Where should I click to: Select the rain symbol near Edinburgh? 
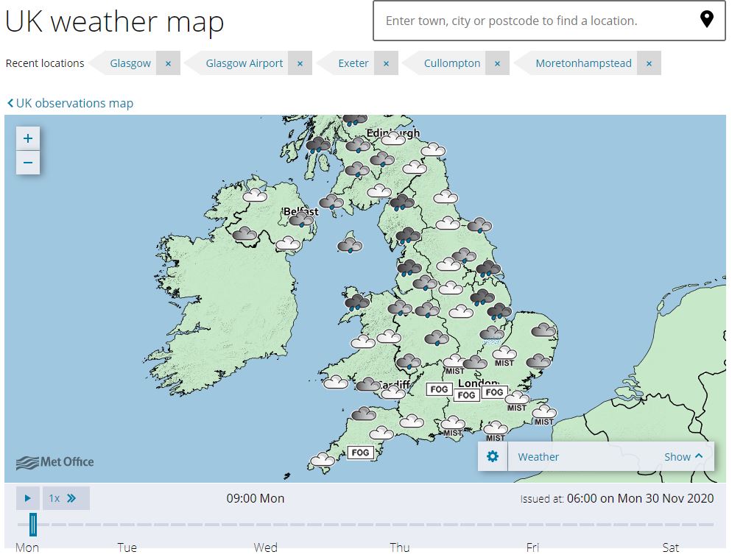click(359, 145)
